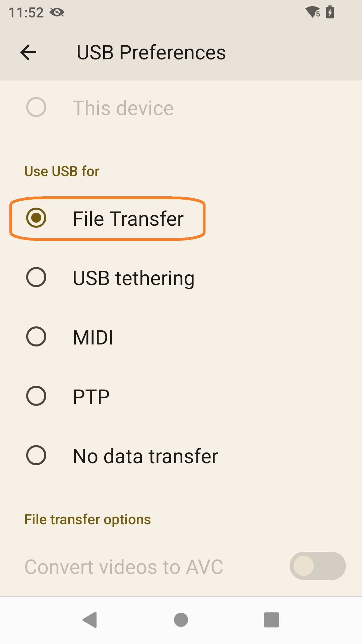Tap the battery charging icon
Image resolution: width=362 pixels, height=644 pixels.
[330, 12]
